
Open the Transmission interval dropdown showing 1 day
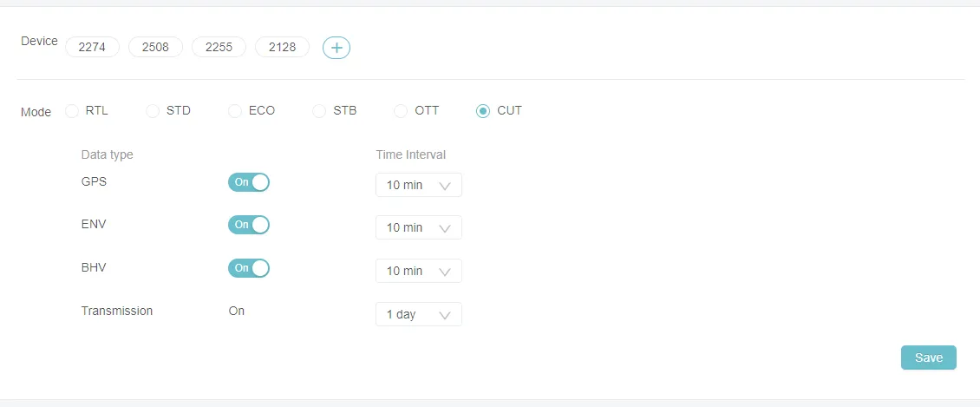click(x=419, y=314)
